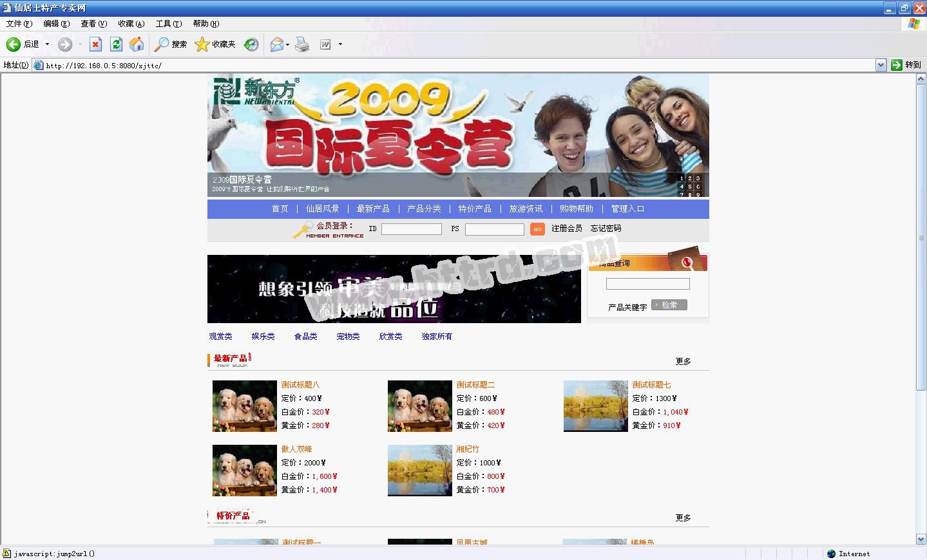This screenshot has height=560, width=927.
Task: Select the 食品类 category link
Action: [305, 336]
